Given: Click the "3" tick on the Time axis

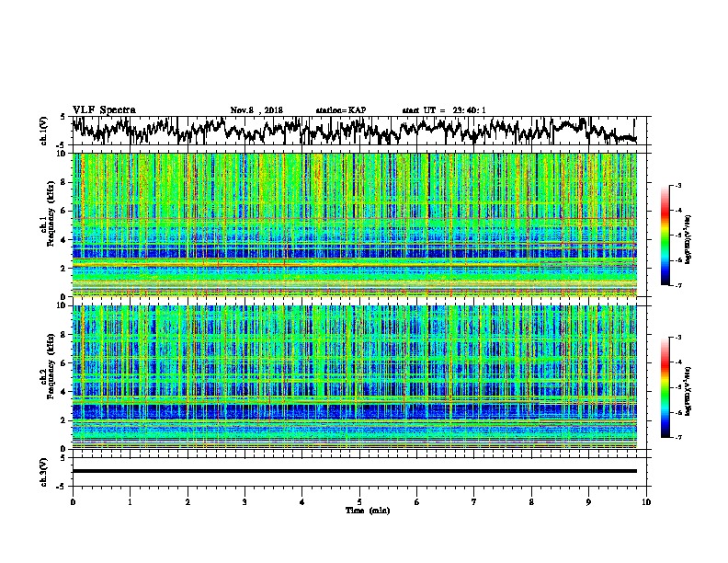Looking at the screenshot, I should tap(245, 502).
